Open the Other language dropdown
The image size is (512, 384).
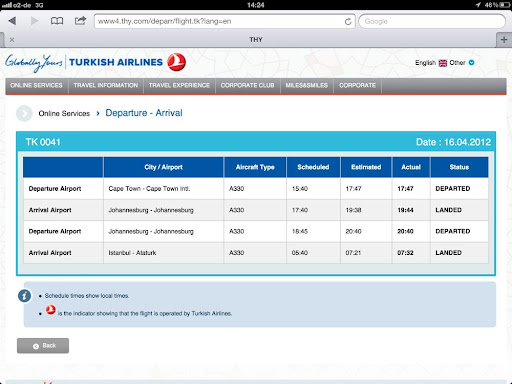(x=462, y=63)
